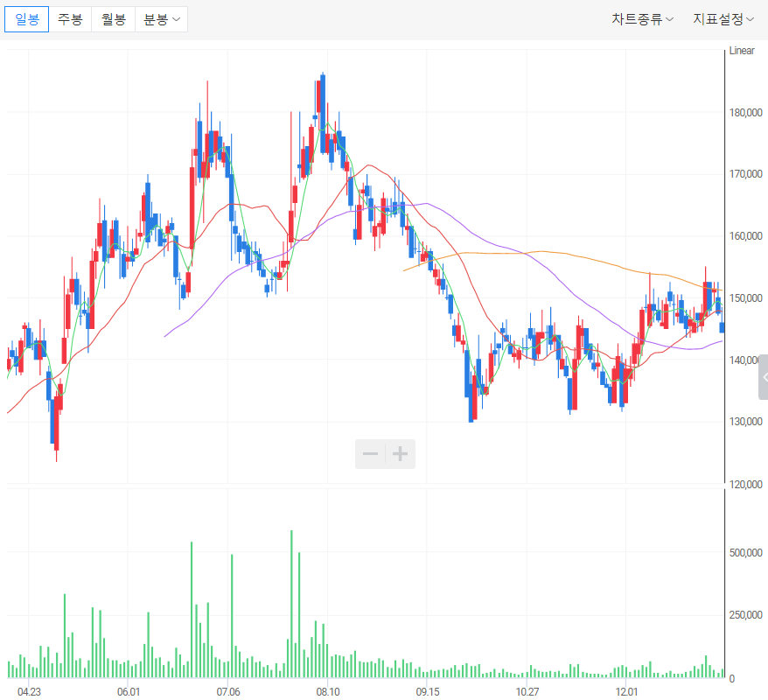
Task: Click the 130,000 price axis label
Action: 745,422
